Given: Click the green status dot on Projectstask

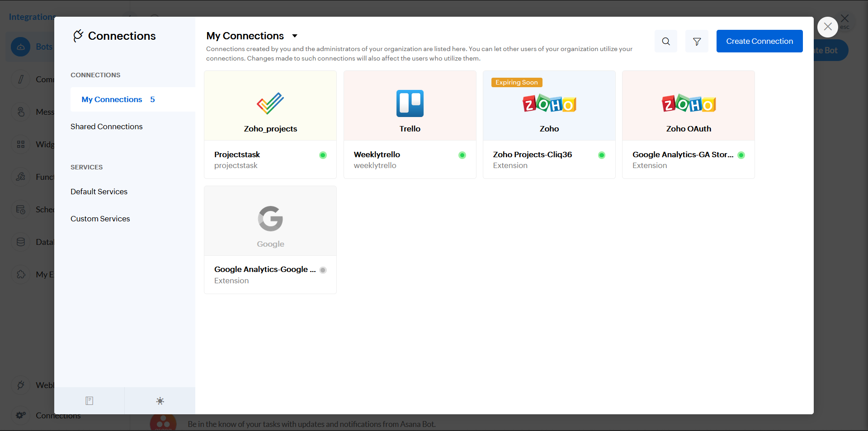Looking at the screenshot, I should tap(323, 155).
